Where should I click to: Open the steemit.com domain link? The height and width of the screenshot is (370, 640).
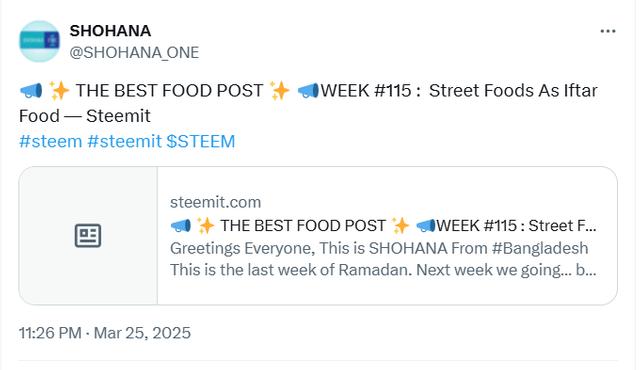click(x=216, y=202)
